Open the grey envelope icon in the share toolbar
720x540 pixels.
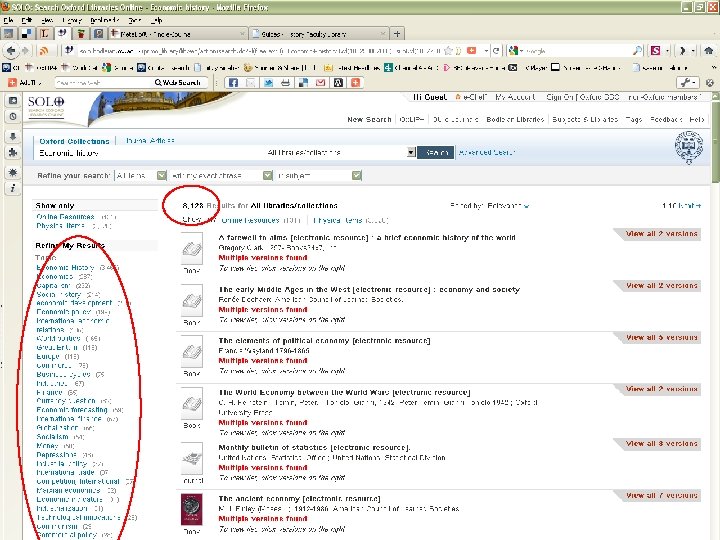(x=251, y=83)
